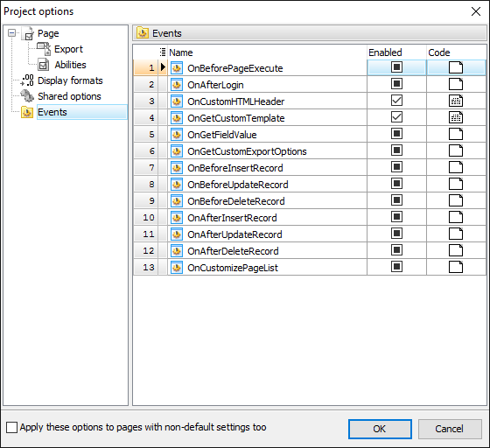Click the event icon beside OnGetFieldValue
The width and height of the screenshot is (490, 448).
click(177, 135)
